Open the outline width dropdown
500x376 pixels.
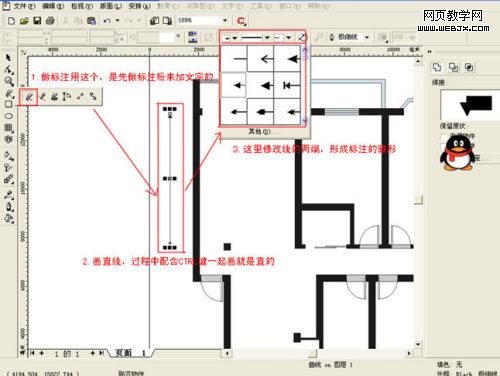(367, 37)
